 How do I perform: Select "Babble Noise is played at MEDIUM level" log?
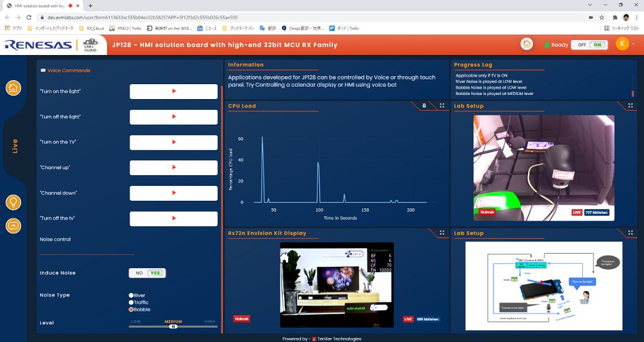494,94
